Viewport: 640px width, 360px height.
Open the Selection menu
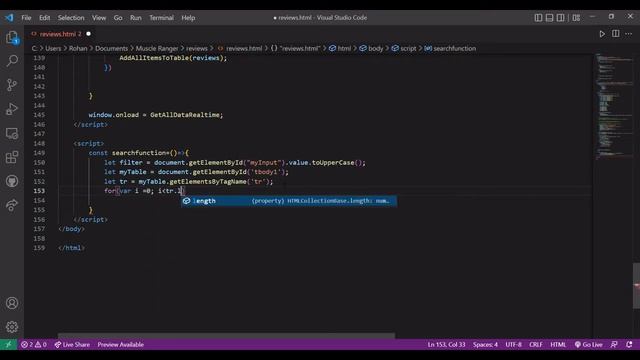click(71, 18)
